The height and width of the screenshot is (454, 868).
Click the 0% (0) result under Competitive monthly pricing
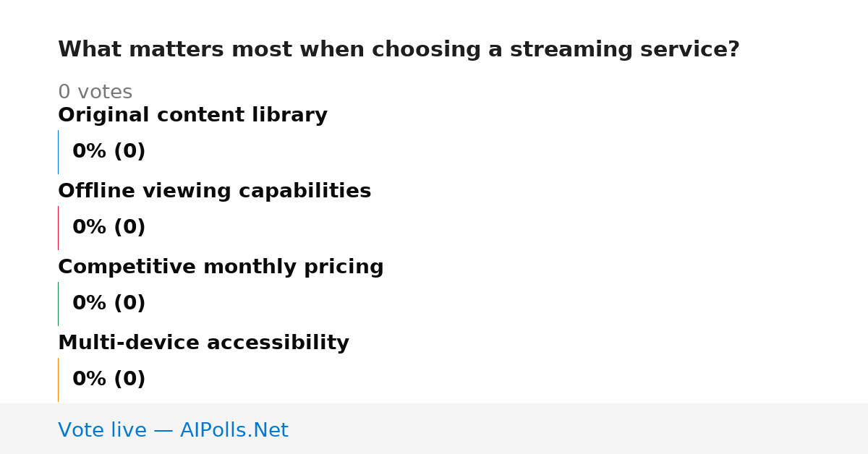[x=109, y=304]
